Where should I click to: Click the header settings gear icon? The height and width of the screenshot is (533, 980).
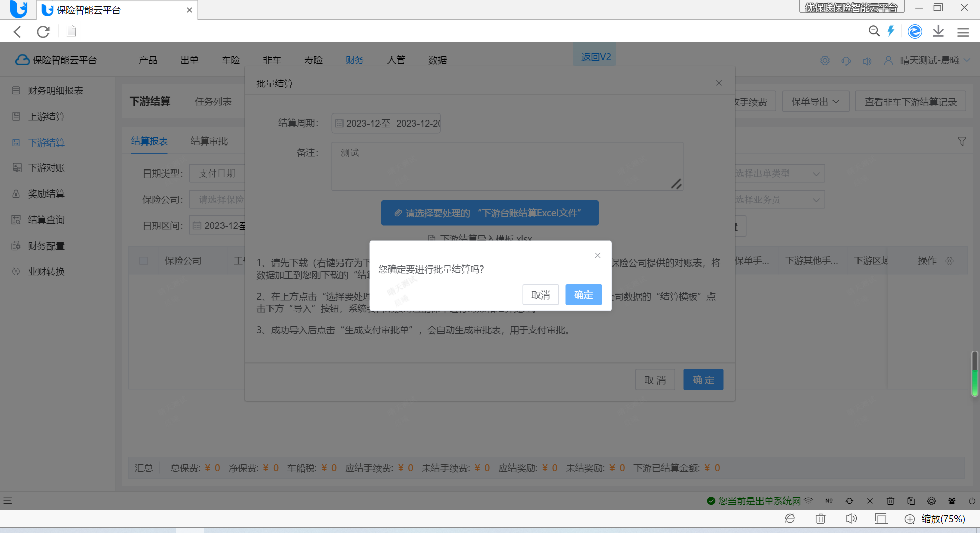point(825,61)
